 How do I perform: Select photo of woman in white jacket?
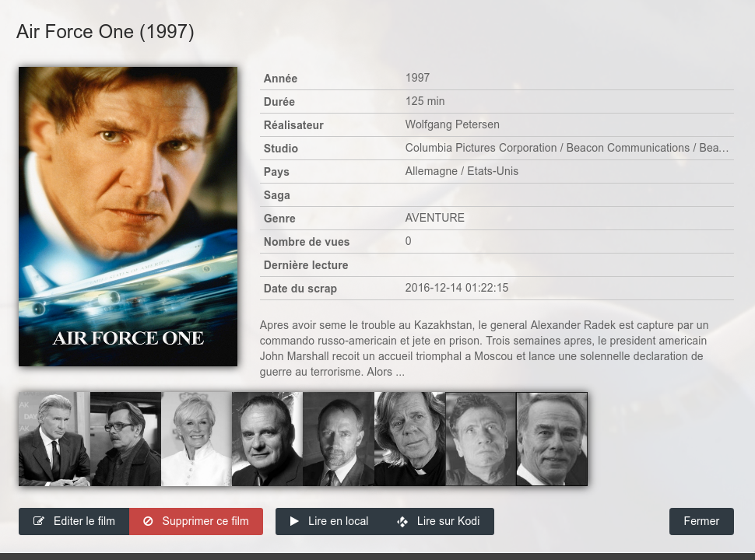tap(196, 439)
